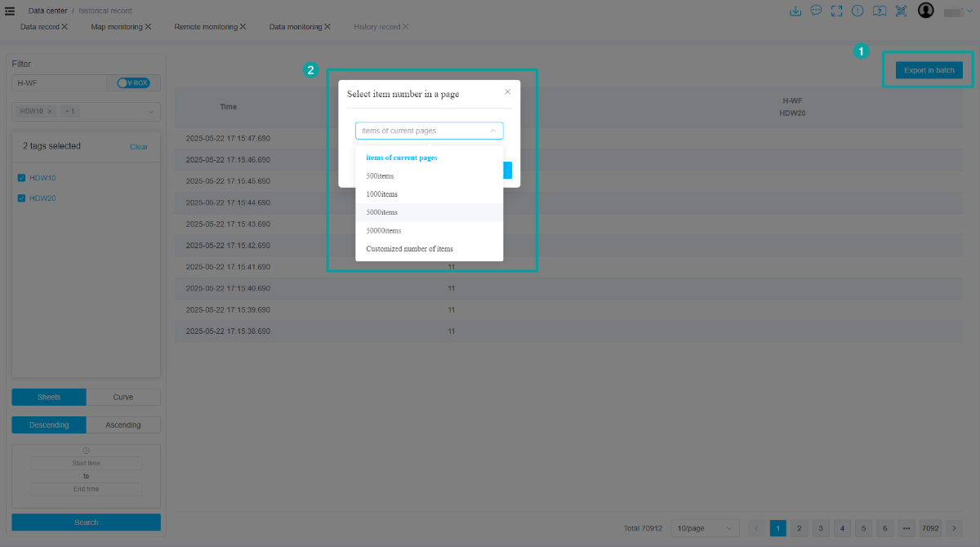Viewport: 980px width, 547px height.
Task: Click the download icon in top toolbar
Action: [795, 11]
